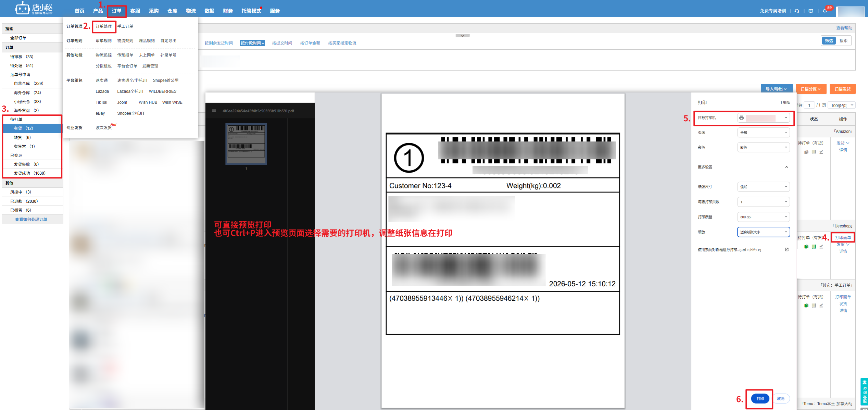868x410 pixels.
Task: Open the notification bell with 59 badge
Action: 825,11
